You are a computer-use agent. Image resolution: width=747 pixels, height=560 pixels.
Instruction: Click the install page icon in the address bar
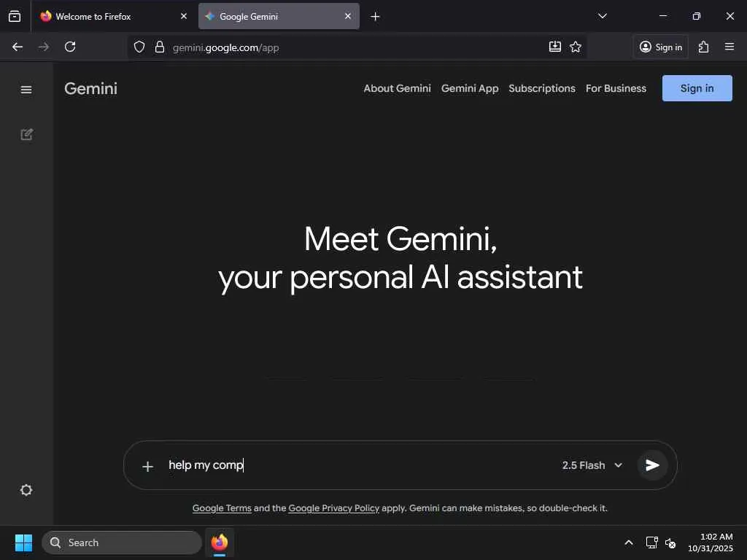pyautogui.click(x=555, y=47)
